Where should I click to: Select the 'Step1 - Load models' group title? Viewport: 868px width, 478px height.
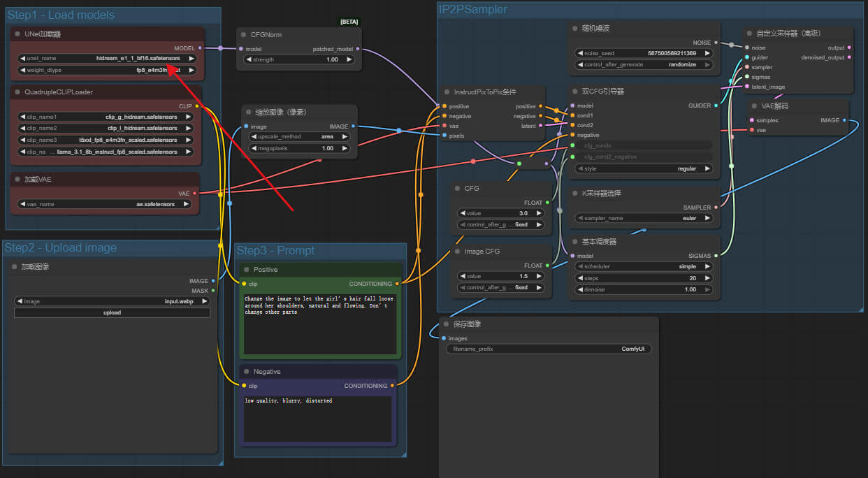[61, 15]
